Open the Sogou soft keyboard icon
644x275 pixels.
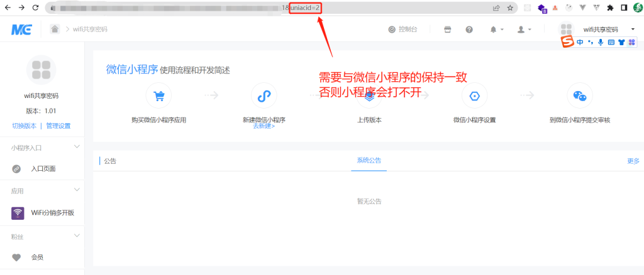click(x=611, y=42)
